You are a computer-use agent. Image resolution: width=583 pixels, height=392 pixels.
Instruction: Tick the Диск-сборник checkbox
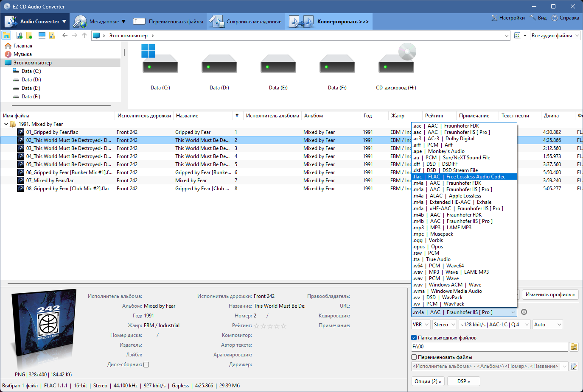coord(146,364)
